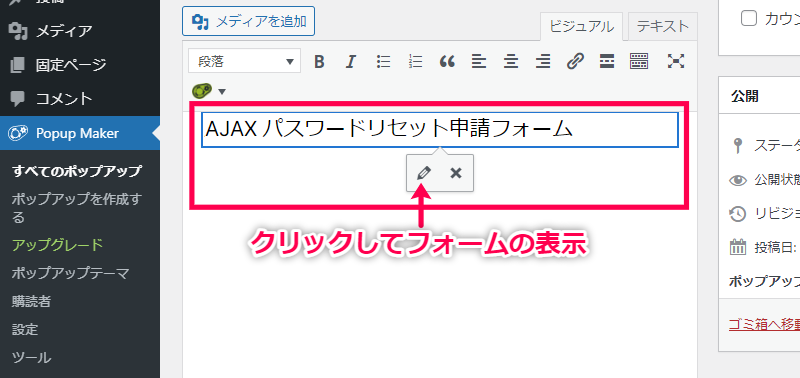The width and height of the screenshot is (800, 378).
Task: Insert a numbered list
Action: (416, 62)
